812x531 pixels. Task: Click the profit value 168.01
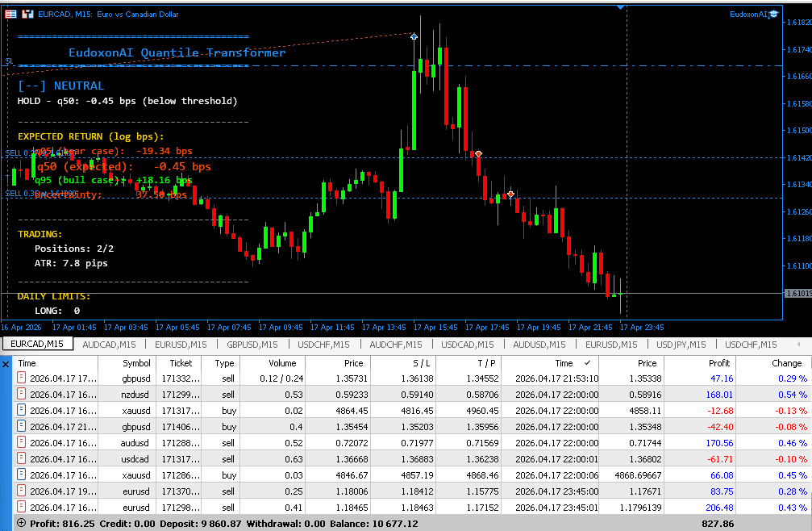719,395
